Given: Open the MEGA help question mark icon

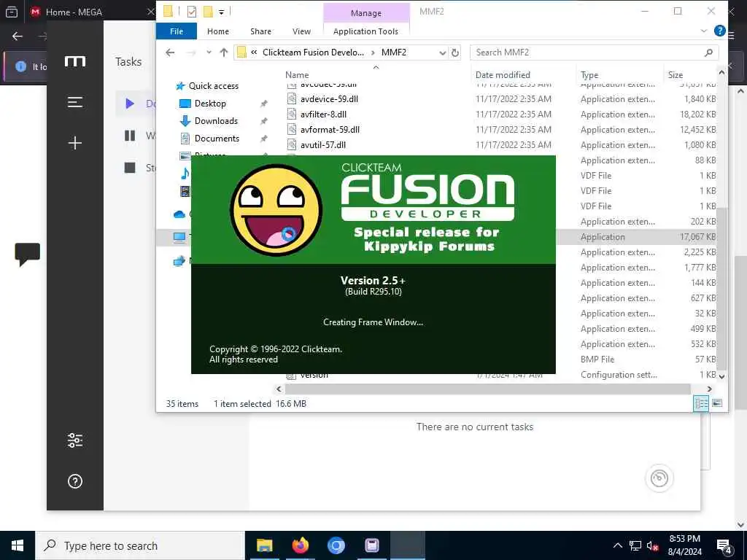Looking at the screenshot, I should coord(75,481).
